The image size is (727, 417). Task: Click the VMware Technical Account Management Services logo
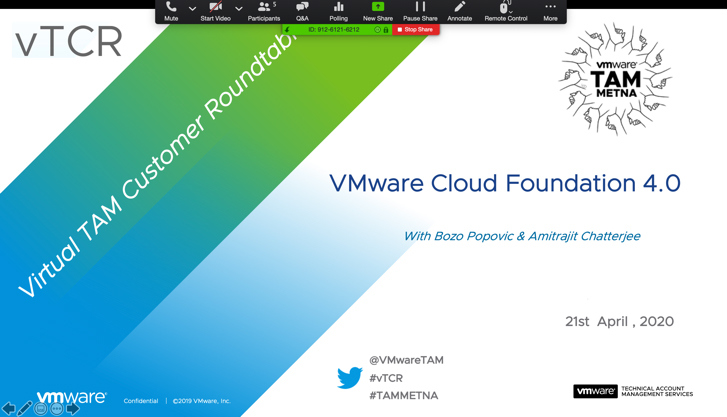tap(633, 391)
